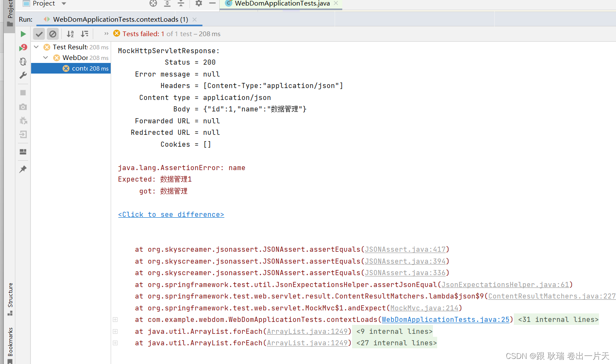Click the 'Content type = application/json' line

coord(205,98)
